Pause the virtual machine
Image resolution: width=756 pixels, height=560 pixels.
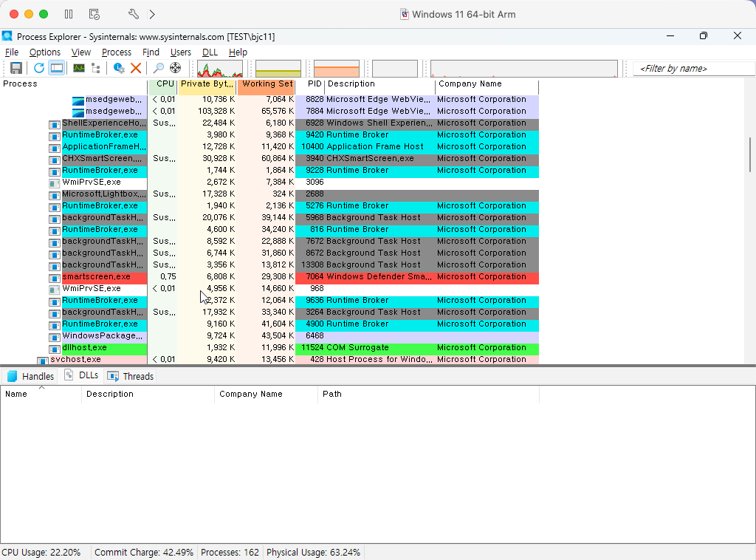click(x=69, y=14)
